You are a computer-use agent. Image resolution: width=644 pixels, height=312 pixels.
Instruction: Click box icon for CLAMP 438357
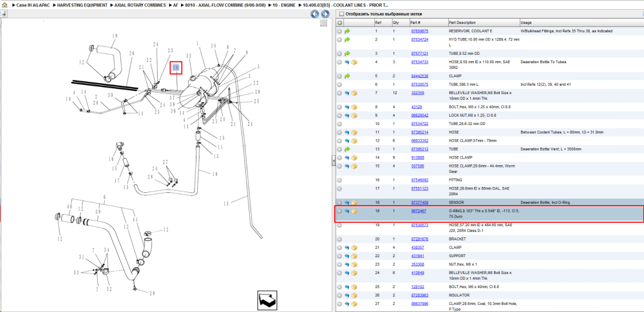354,248
